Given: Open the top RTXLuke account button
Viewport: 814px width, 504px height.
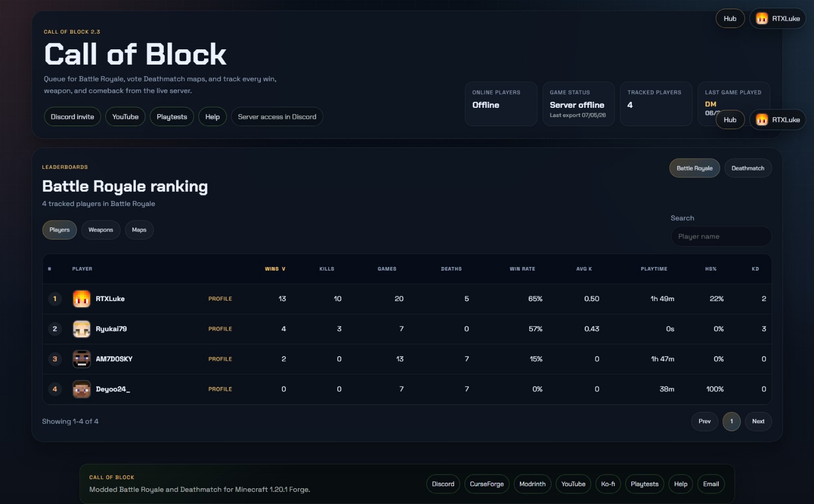Looking at the screenshot, I should point(777,19).
